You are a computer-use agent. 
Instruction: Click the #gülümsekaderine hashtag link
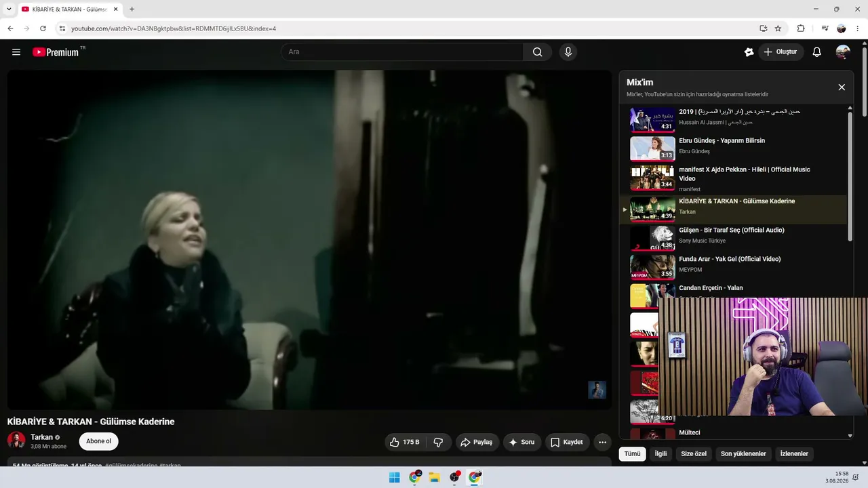pyautogui.click(x=131, y=466)
